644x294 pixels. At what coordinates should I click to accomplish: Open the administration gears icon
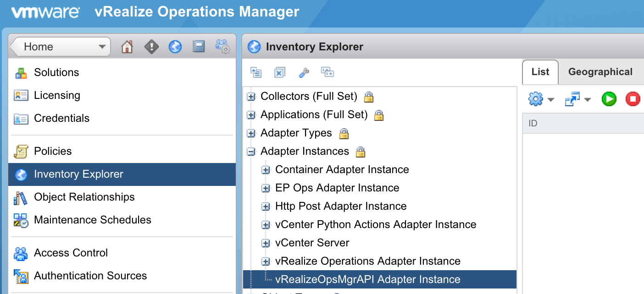222,47
